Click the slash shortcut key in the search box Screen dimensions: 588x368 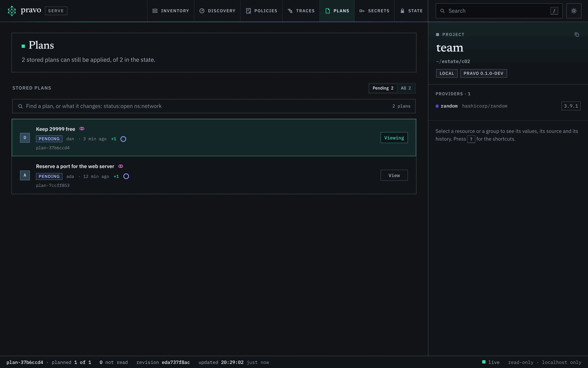tap(554, 11)
